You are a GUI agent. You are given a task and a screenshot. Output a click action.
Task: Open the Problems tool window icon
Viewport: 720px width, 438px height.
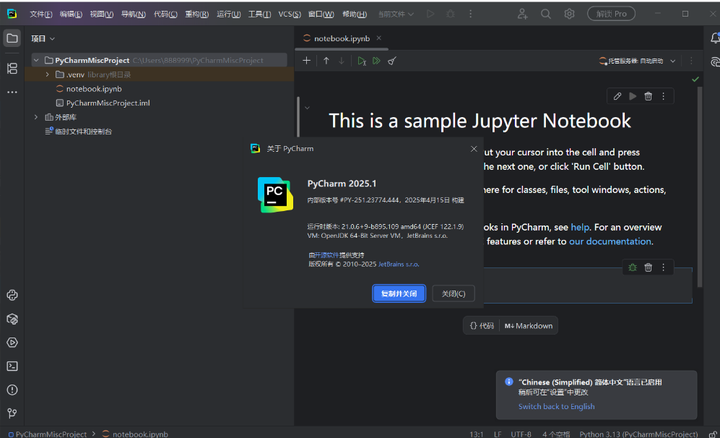(x=12, y=390)
